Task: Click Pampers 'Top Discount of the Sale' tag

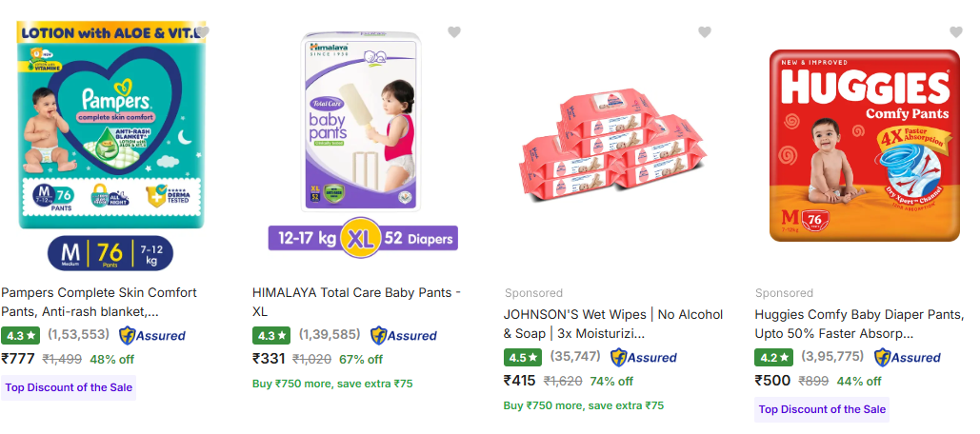Action: click(x=69, y=387)
